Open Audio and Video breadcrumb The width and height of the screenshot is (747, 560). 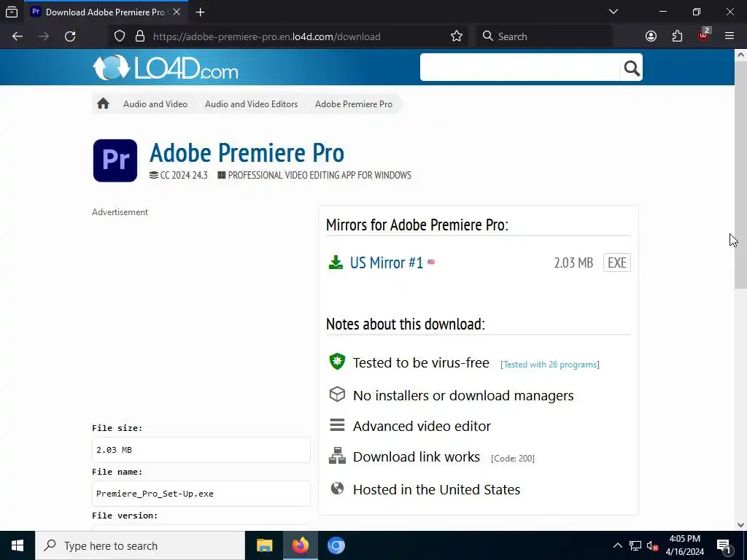[x=155, y=104]
